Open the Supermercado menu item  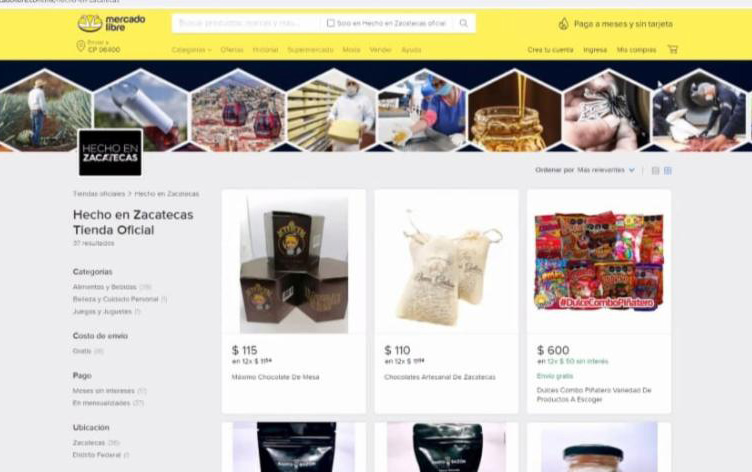pos(310,50)
